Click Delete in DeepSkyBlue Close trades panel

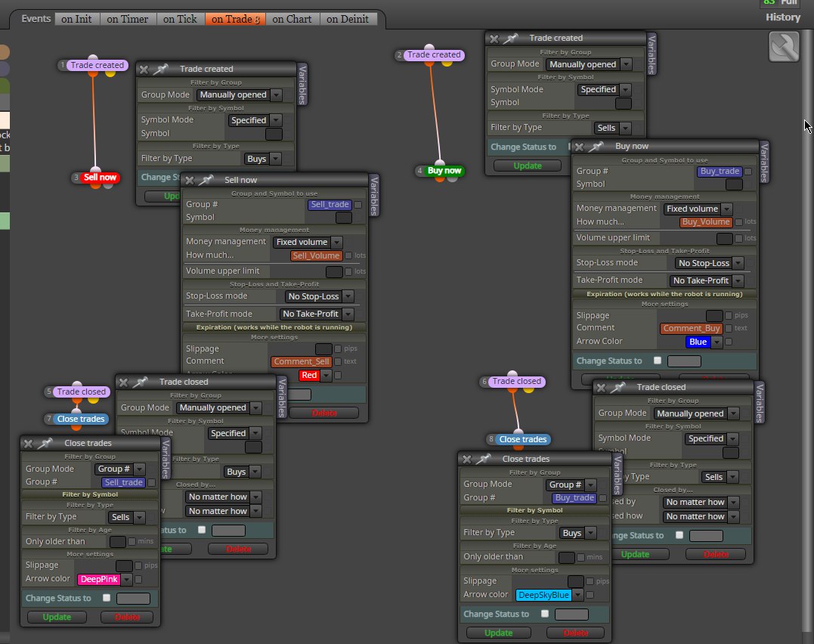(575, 633)
